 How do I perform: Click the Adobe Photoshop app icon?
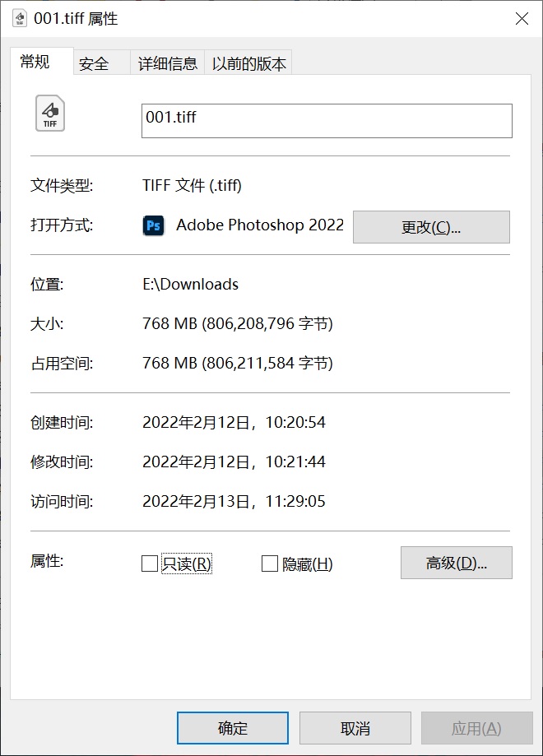(x=153, y=225)
